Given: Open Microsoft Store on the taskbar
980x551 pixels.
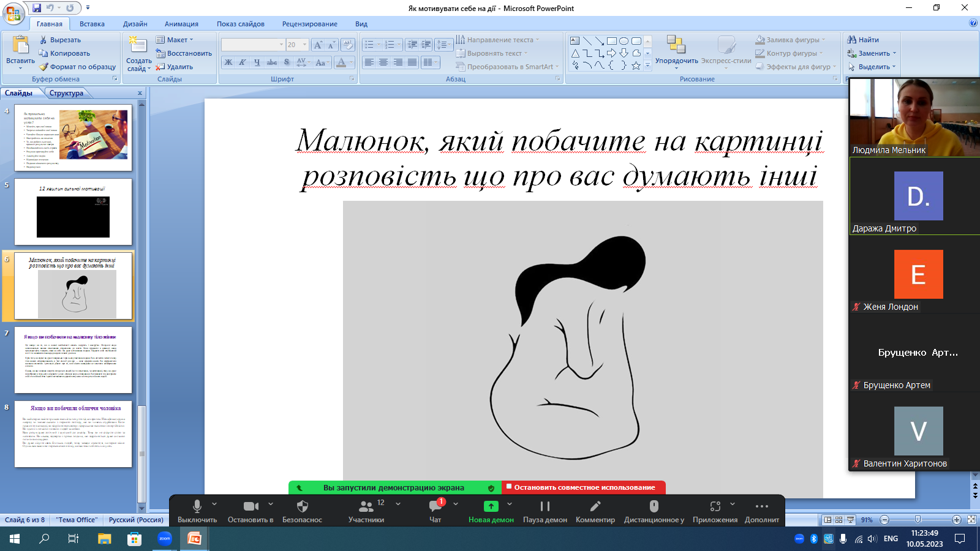Looking at the screenshot, I should pos(134,539).
